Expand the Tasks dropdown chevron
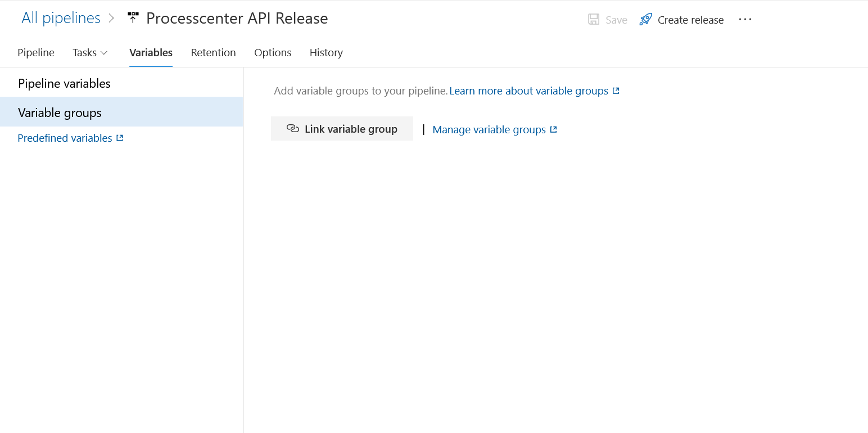This screenshot has height=433, width=868. [104, 53]
